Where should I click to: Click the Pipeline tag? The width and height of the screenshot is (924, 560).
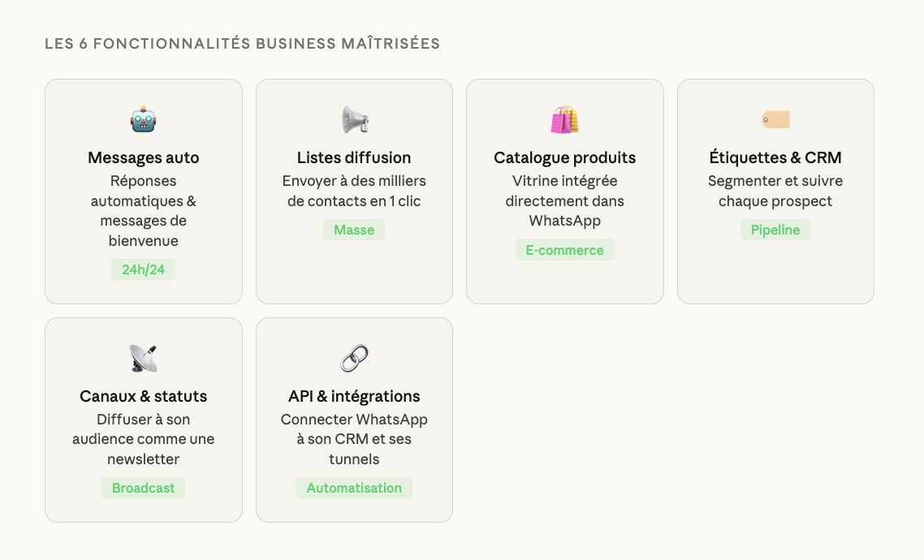[775, 230]
